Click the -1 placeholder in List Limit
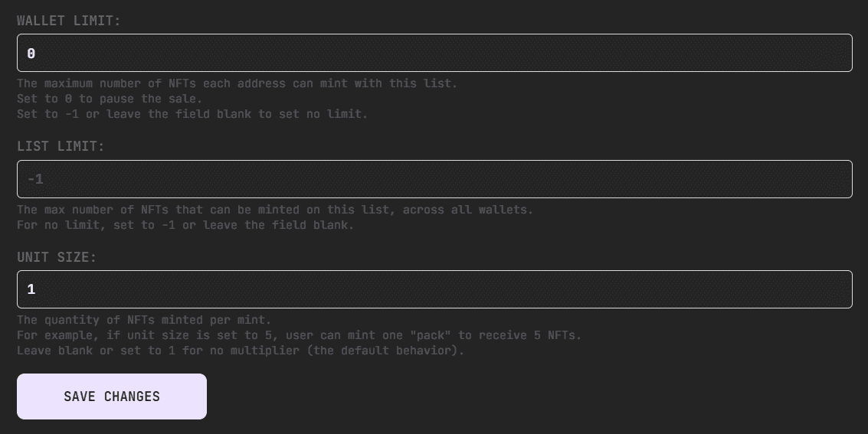Image resolution: width=868 pixels, height=434 pixels. coord(35,180)
